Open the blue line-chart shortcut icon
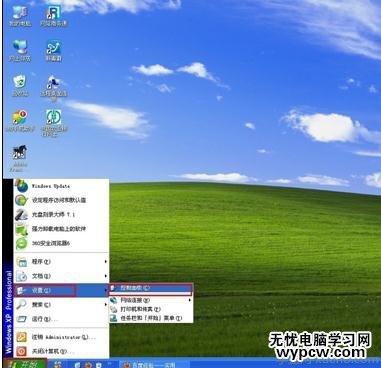Screen dimensions: 381x368 pyautogui.click(x=53, y=50)
